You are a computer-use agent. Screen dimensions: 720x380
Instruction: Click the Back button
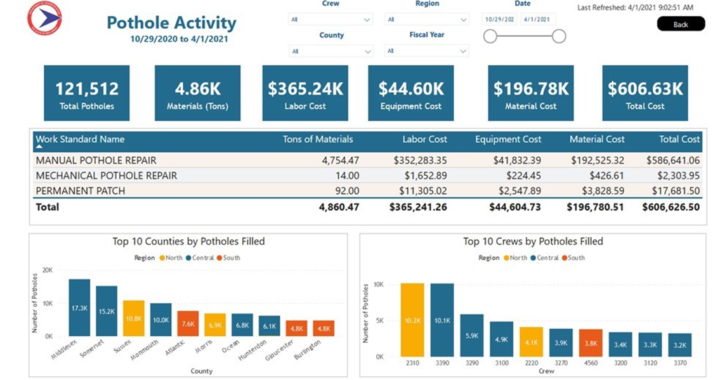pyautogui.click(x=681, y=24)
